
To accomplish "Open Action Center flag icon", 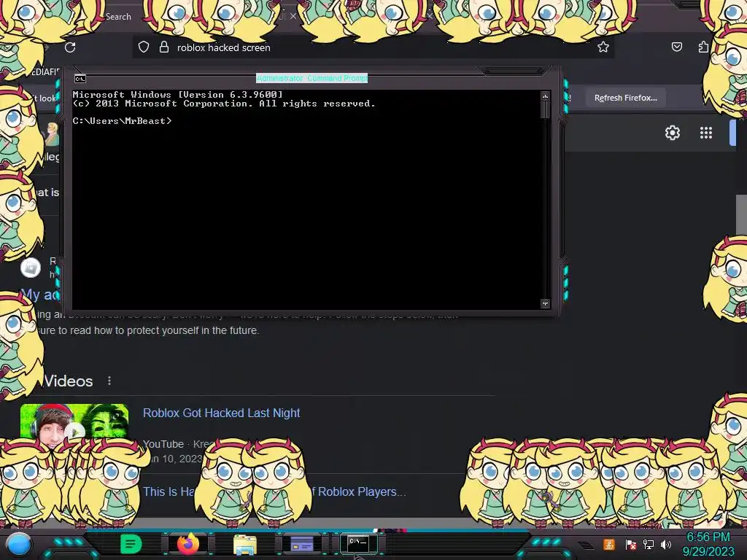I will tap(631, 544).
